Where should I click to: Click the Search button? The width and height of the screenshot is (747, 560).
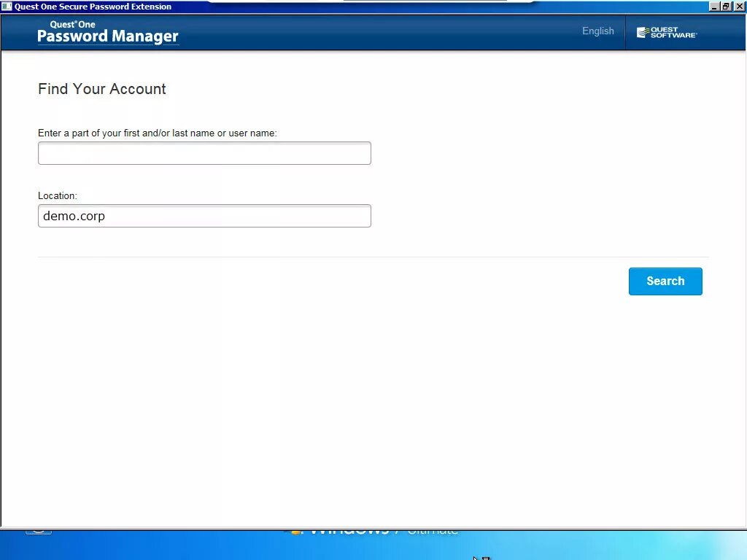(665, 281)
